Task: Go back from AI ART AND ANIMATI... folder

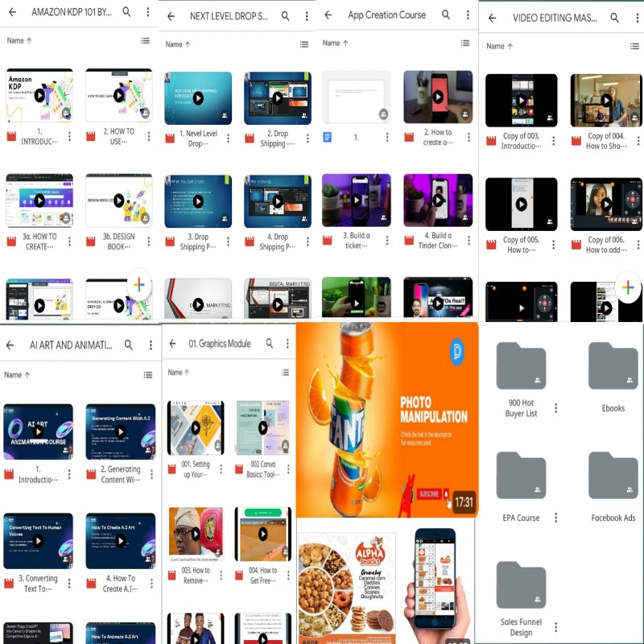Action: click(10, 345)
